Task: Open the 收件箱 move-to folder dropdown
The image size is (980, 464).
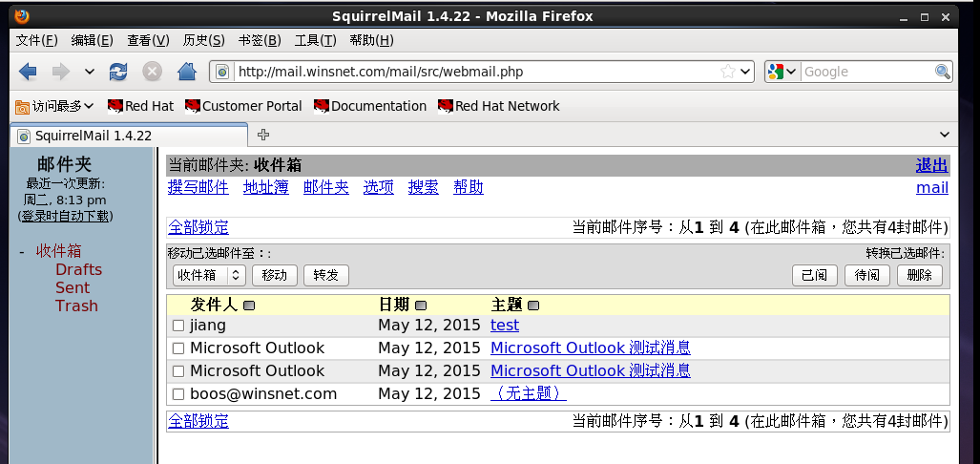Action: pos(209,275)
